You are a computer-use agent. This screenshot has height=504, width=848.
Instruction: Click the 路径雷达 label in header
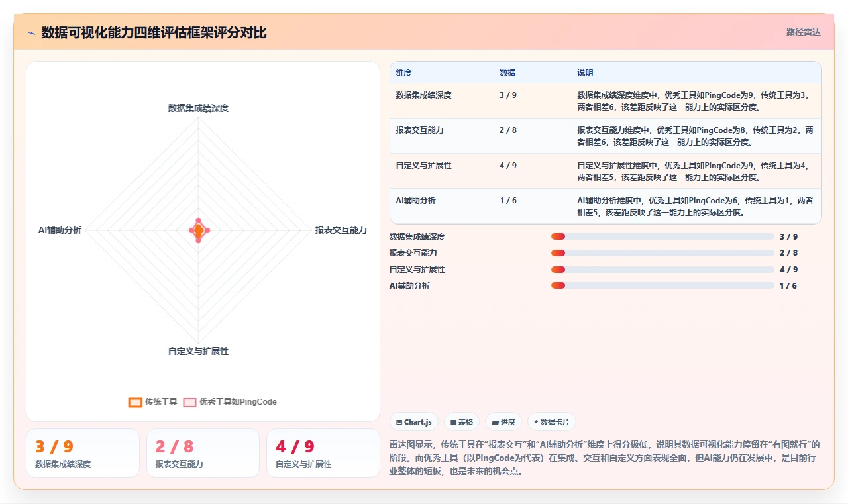(x=803, y=32)
